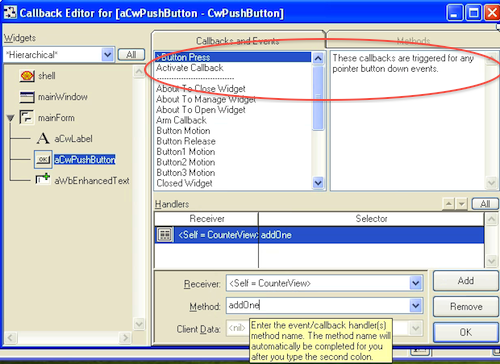Click the Remove button

(x=466, y=306)
